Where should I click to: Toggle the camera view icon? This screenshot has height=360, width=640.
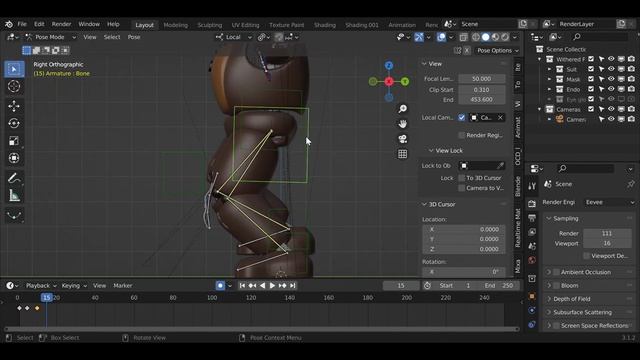(402, 139)
